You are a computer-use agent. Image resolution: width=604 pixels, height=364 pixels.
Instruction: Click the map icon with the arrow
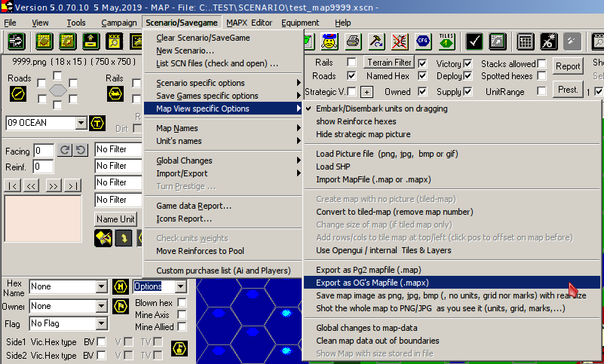(x=68, y=41)
